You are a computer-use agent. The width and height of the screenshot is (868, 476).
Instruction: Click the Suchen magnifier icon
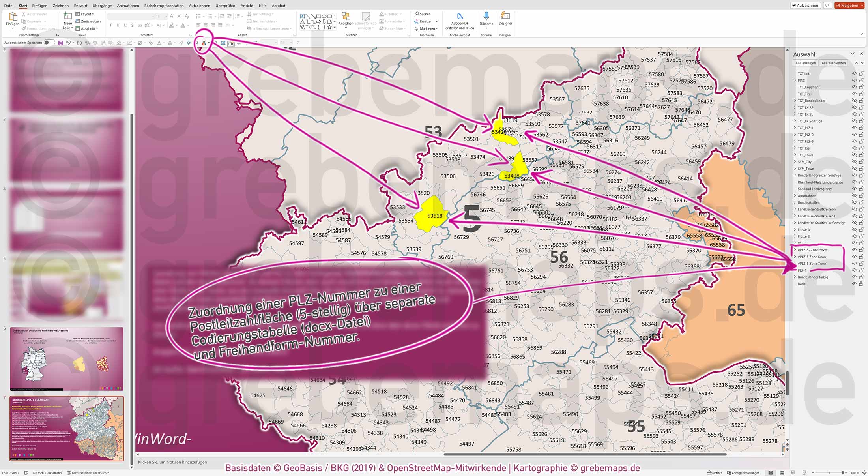pyautogui.click(x=417, y=13)
